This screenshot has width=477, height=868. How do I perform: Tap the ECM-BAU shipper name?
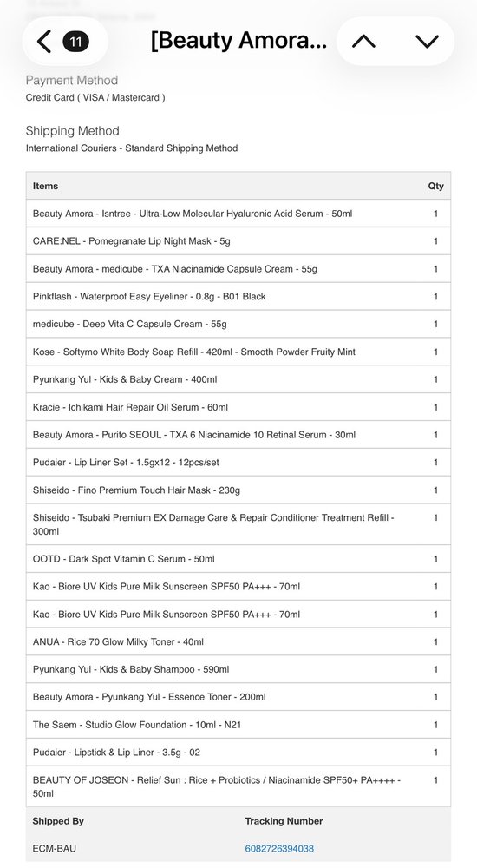56,848
